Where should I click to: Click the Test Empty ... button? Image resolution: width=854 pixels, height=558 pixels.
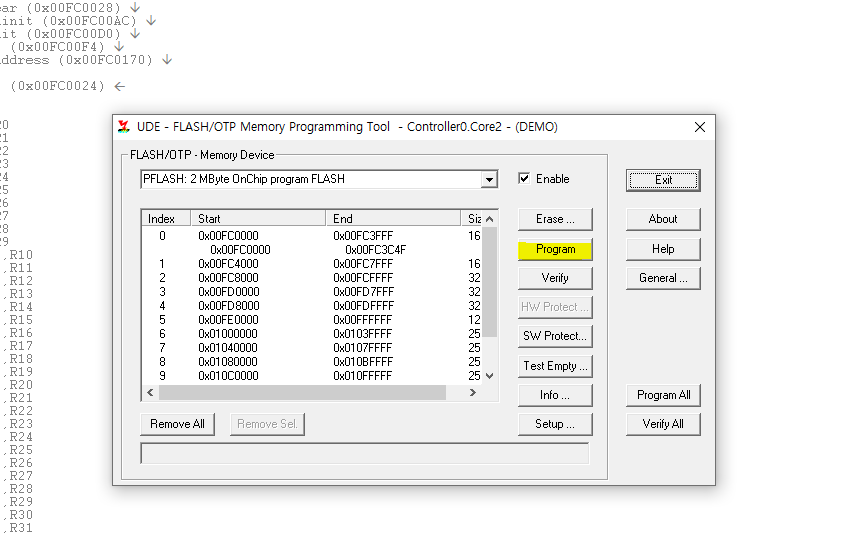(555, 366)
